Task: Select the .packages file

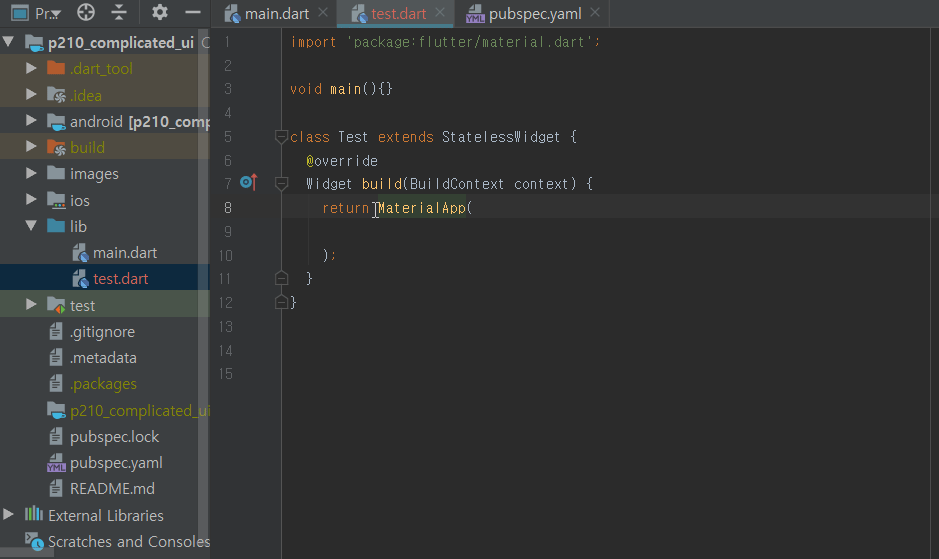Action: coord(103,384)
